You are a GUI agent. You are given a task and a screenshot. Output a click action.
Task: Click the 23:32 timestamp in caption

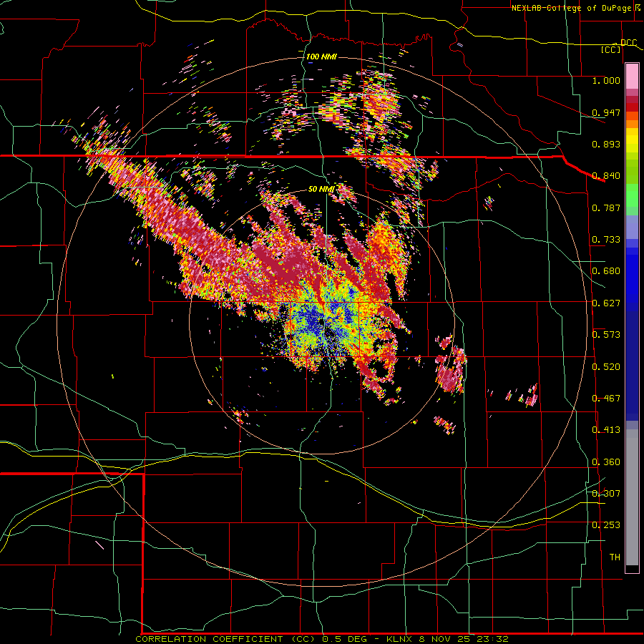492,639
